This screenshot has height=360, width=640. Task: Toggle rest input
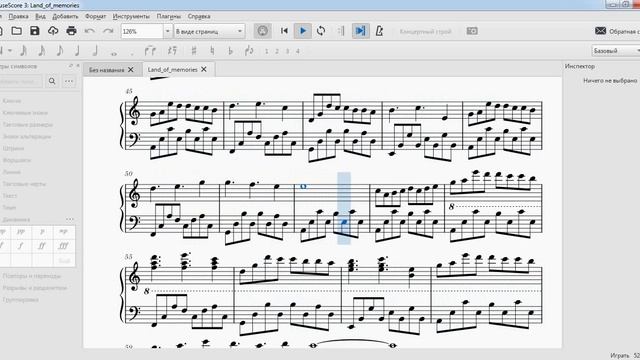[172, 51]
